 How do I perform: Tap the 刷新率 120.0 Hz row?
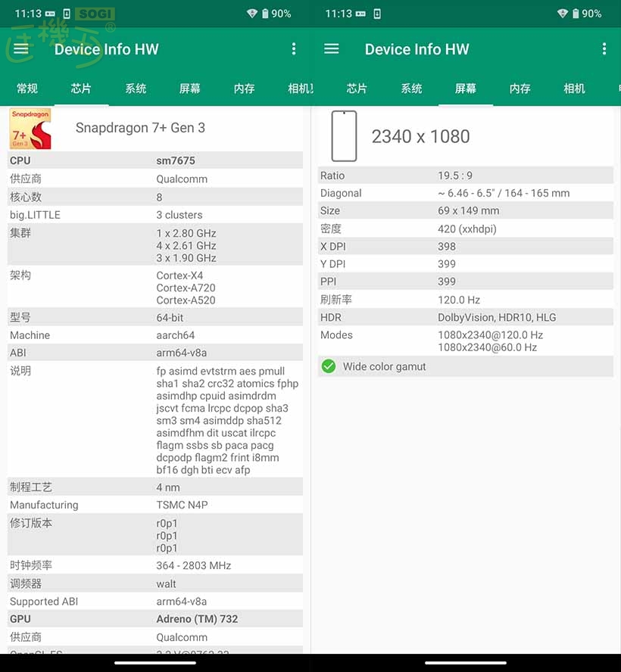pos(466,300)
